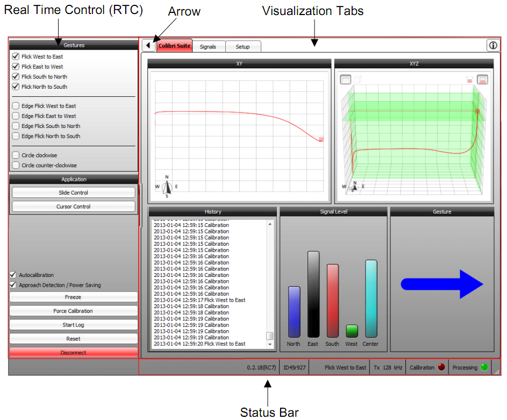Select the white cube icon in XYZ panel
The width and height of the screenshot is (507, 420).
(x=358, y=80)
